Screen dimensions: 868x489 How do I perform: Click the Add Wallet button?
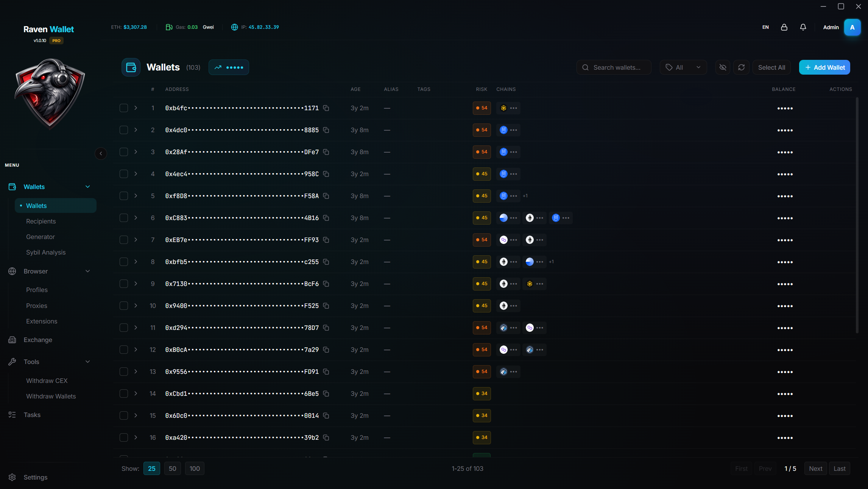tap(824, 67)
